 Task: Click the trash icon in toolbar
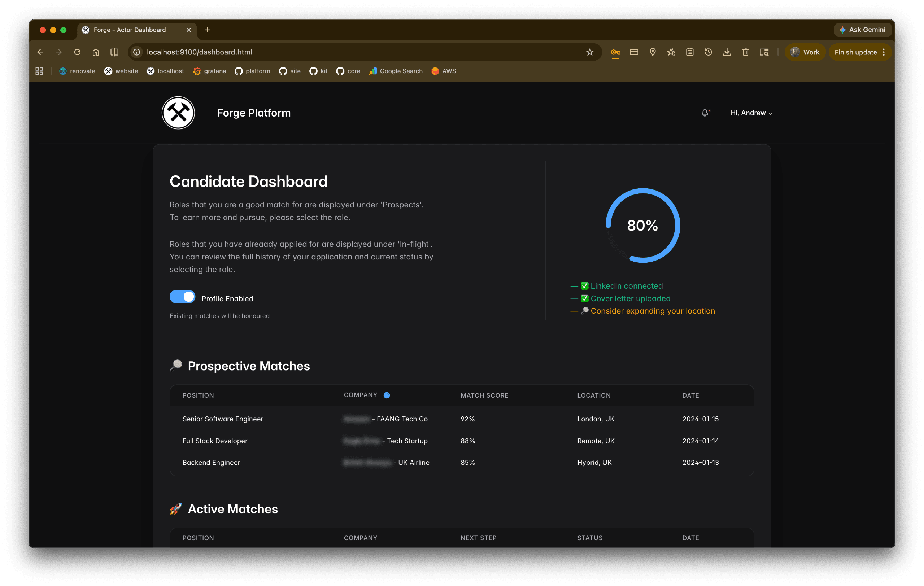pyautogui.click(x=745, y=52)
